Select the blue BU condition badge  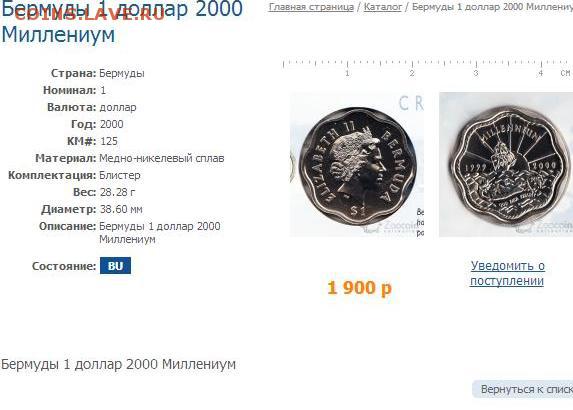pyautogui.click(x=115, y=266)
